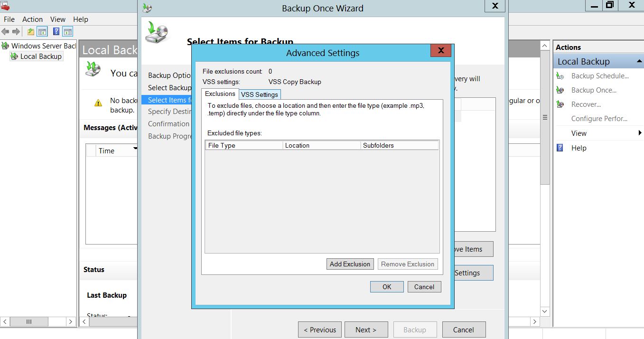Open the Action menu

(x=32, y=19)
